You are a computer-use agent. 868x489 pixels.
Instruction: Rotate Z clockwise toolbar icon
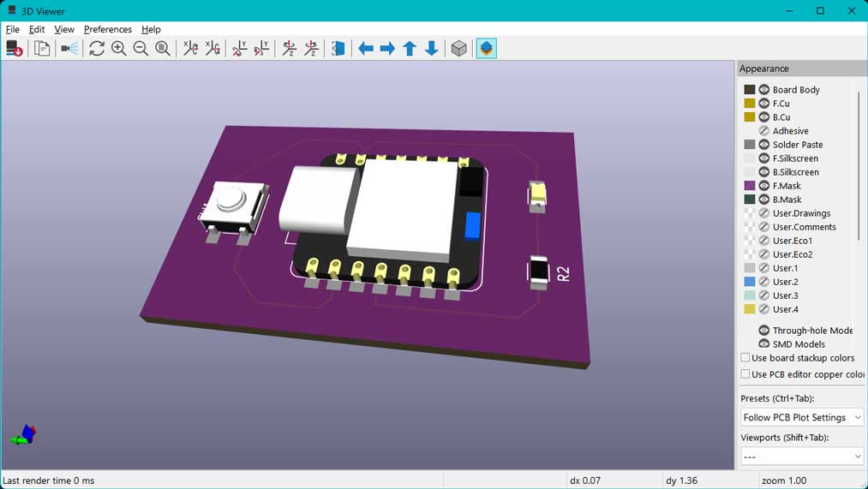[x=289, y=49]
